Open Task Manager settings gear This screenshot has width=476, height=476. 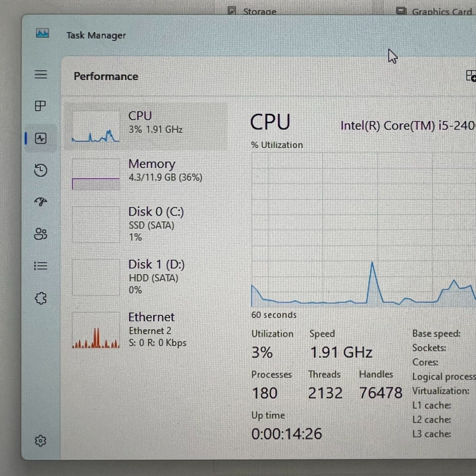click(40, 441)
